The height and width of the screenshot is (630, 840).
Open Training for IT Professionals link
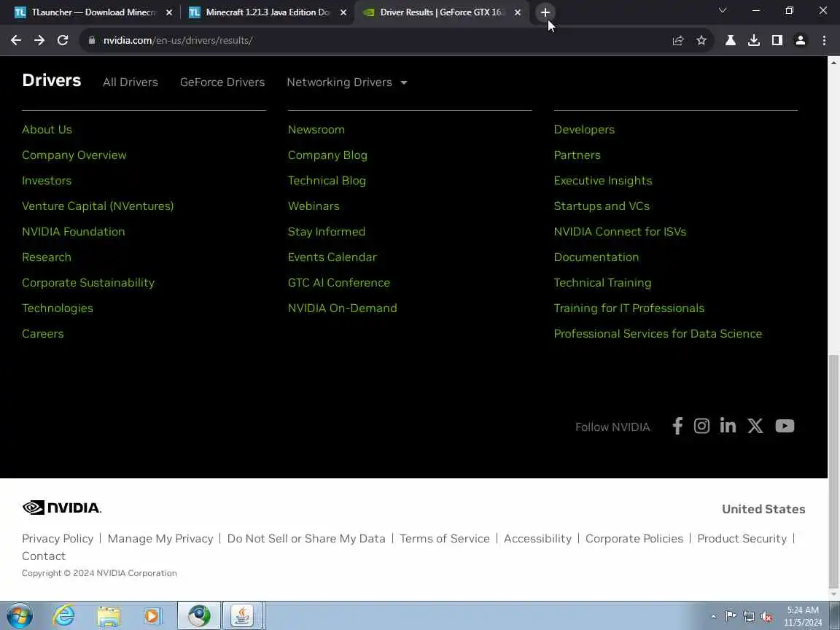tap(629, 308)
